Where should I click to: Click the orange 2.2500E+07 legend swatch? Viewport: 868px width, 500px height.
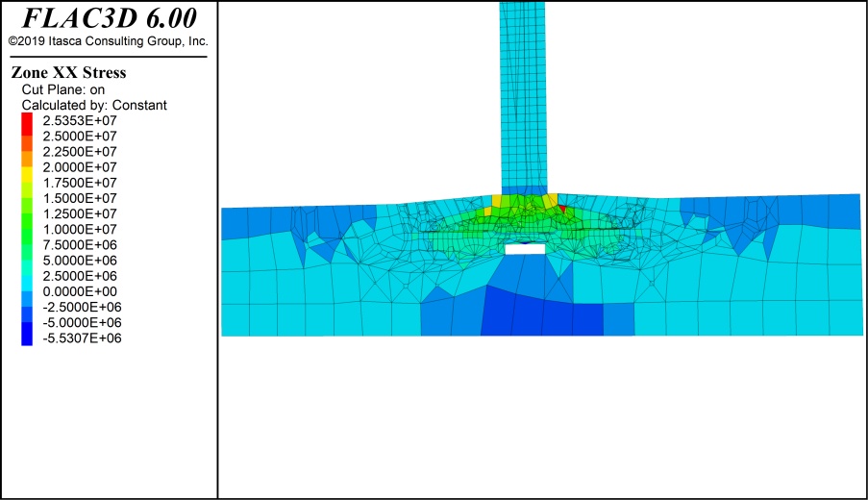pos(28,151)
